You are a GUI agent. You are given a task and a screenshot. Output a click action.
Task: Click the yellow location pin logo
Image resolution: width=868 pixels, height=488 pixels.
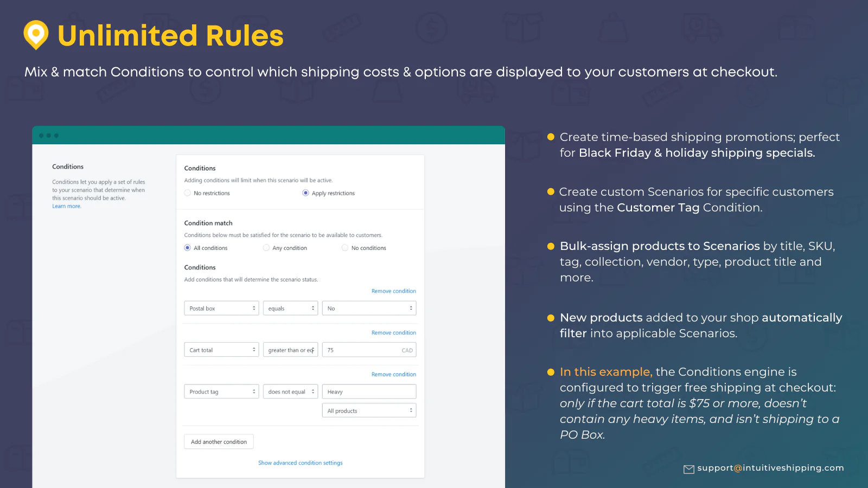(36, 35)
